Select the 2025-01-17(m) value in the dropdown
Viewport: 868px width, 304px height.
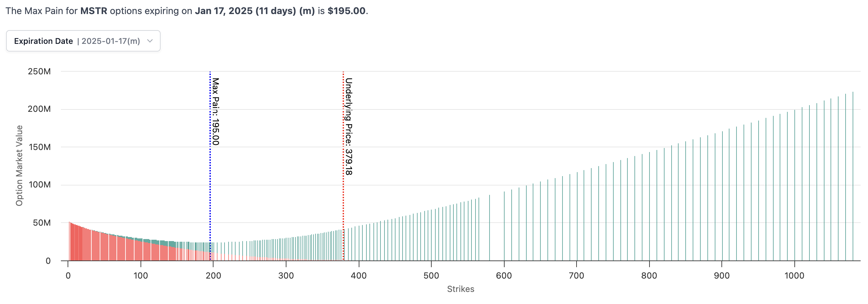(110, 41)
